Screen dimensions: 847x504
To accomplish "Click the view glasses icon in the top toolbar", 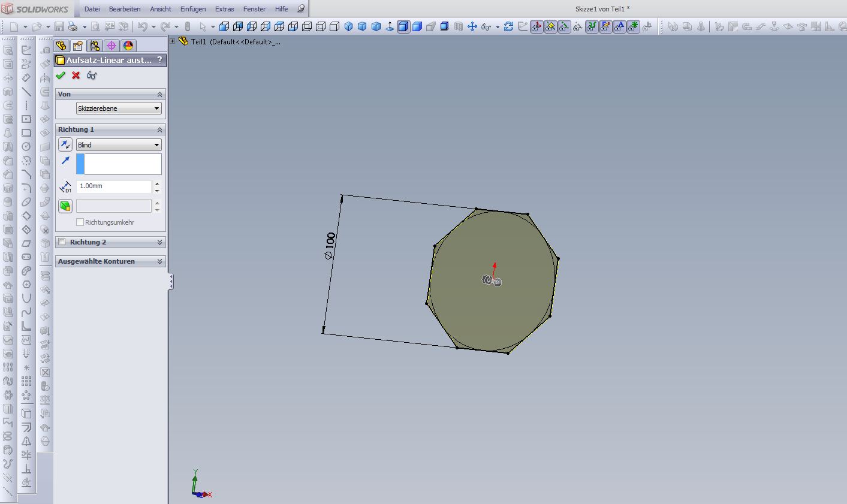I will point(486,26).
